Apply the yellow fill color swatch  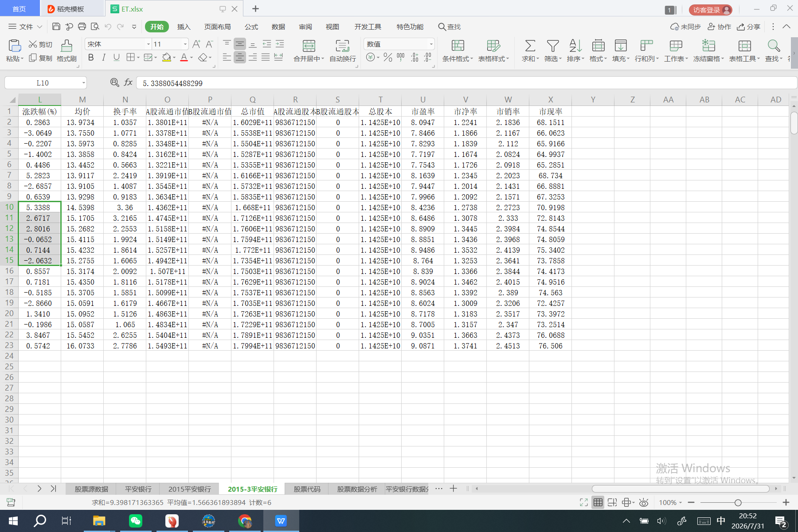coord(167,58)
